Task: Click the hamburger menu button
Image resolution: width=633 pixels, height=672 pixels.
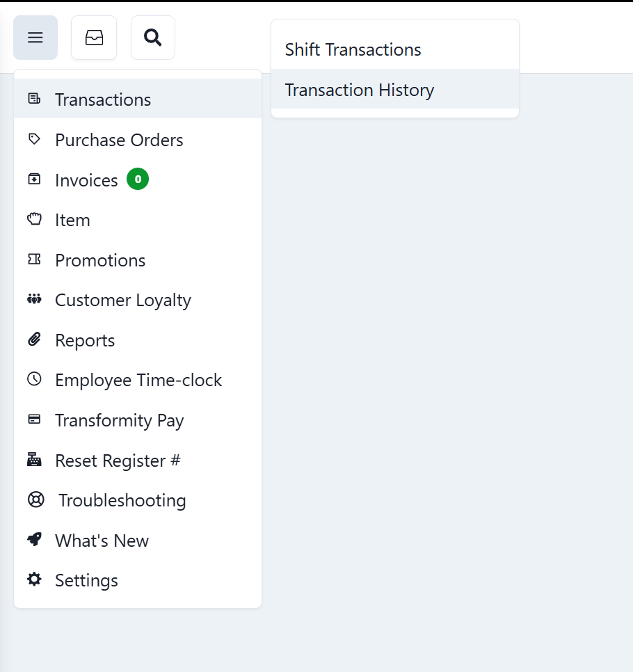Action: click(35, 38)
